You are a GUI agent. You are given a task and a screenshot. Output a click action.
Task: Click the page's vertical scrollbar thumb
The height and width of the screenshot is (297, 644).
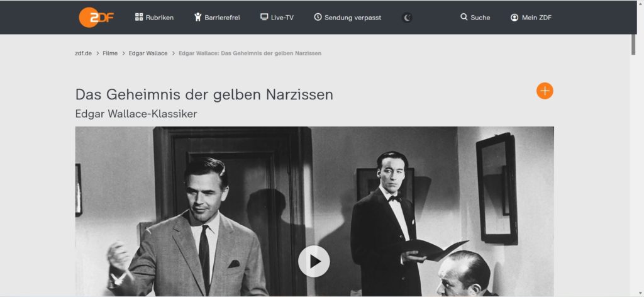click(633, 44)
